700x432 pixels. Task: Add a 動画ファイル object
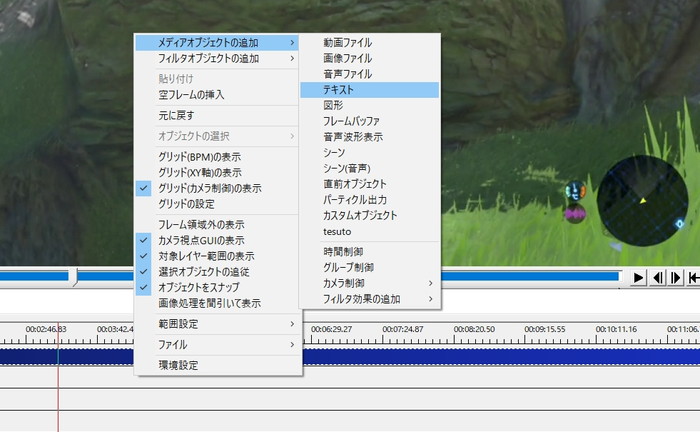(370, 42)
